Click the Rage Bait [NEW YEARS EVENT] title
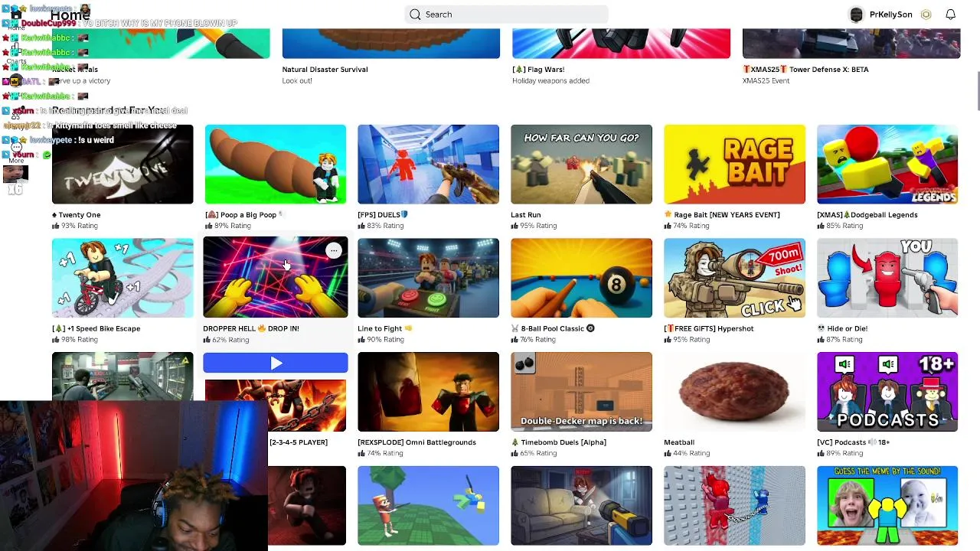The width and height of the screenshot is (980, 551). click(x=722, y=215)
